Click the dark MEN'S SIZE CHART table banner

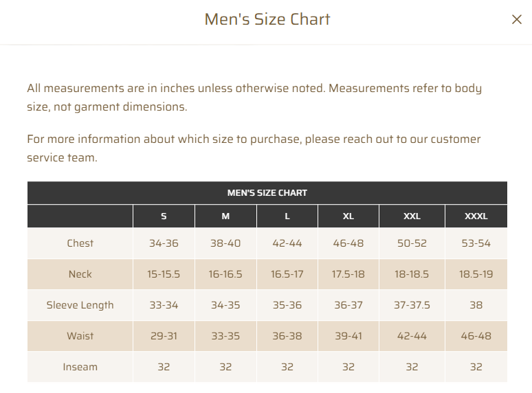click(267, 193)
